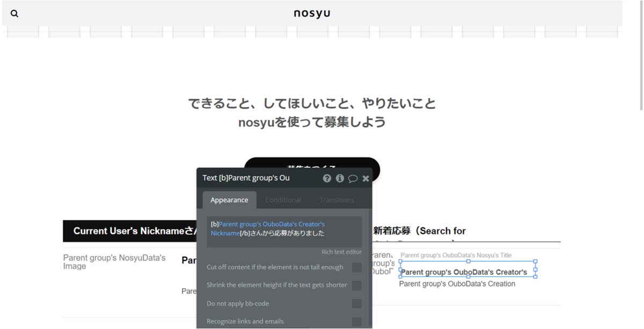The image size is (644, 329).
Task: Click the text expression input box
Action: point(284,231)
